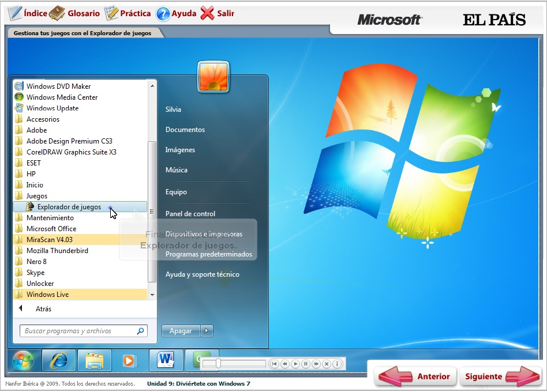Open Silvia's user folder
The width and height of the screenshot is (547, 392).
tap(173, 109)
